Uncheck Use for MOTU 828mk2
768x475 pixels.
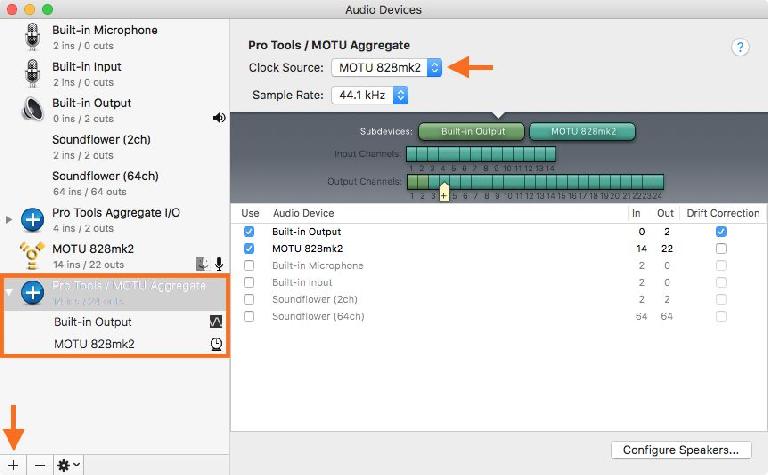click(249, 248)
